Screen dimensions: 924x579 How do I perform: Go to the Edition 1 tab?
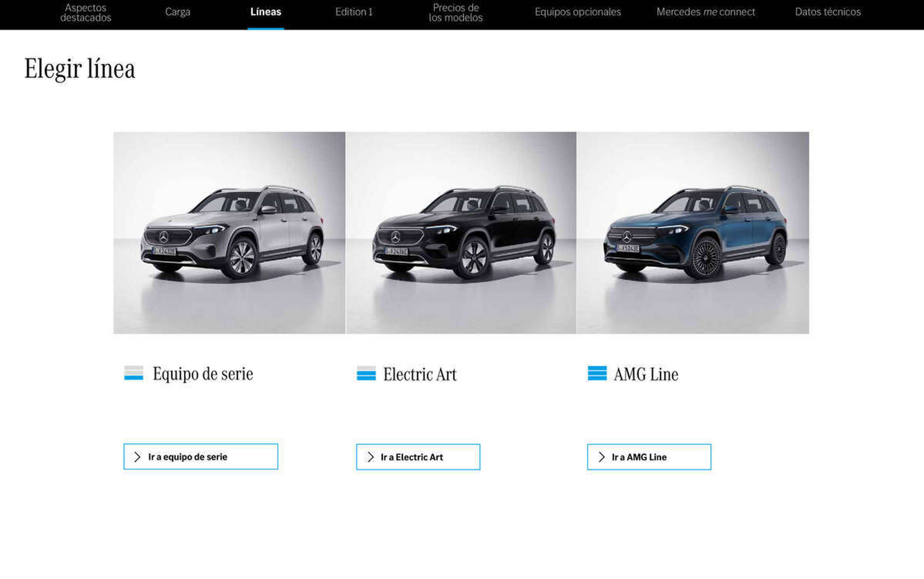pos(354,12)
